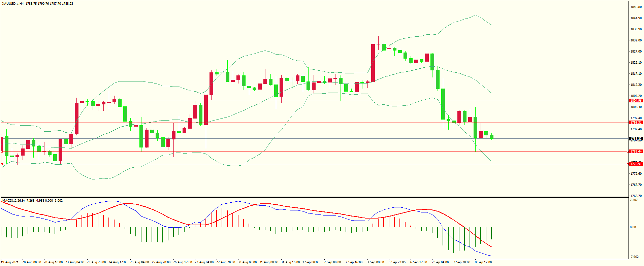Click the black 1788.23 current price tag
644x266 pixels.
[x=636, y=138]
